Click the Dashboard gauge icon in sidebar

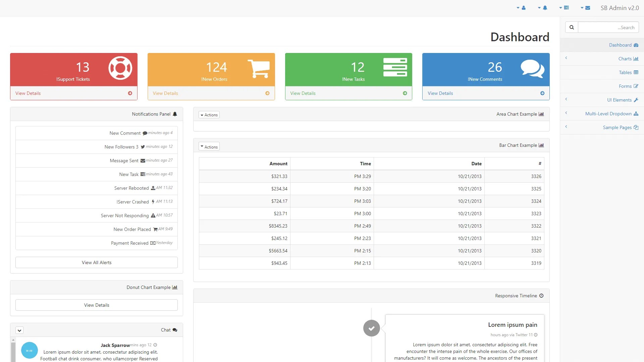pos(636,45)
